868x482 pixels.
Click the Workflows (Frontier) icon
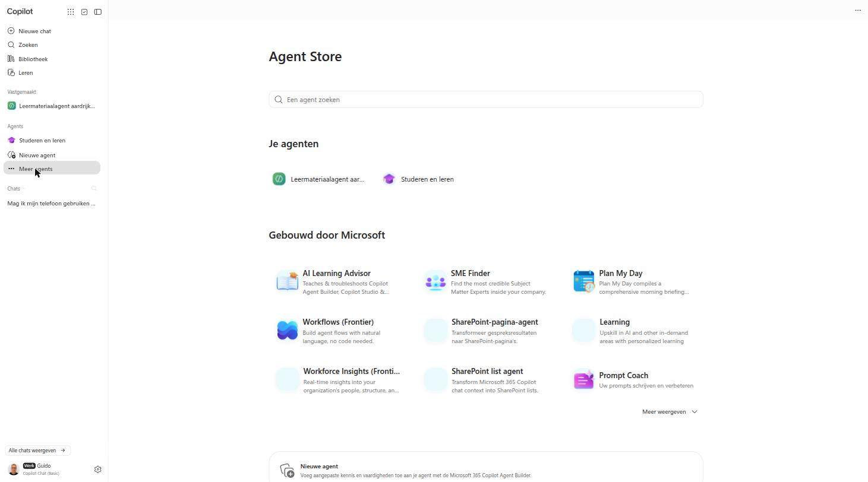288,330
